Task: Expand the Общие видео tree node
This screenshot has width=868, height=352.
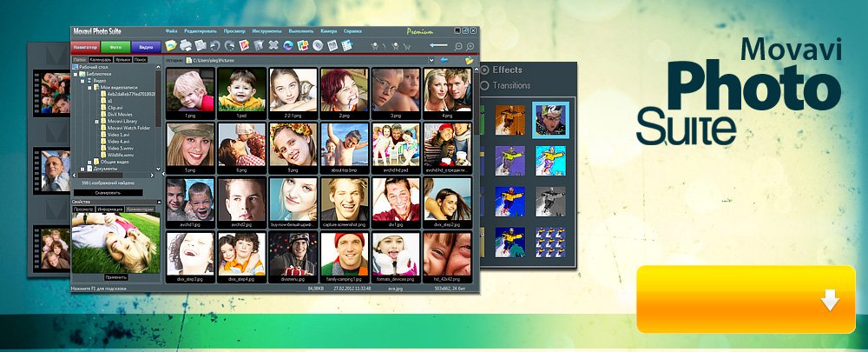Action: point(89,163)
